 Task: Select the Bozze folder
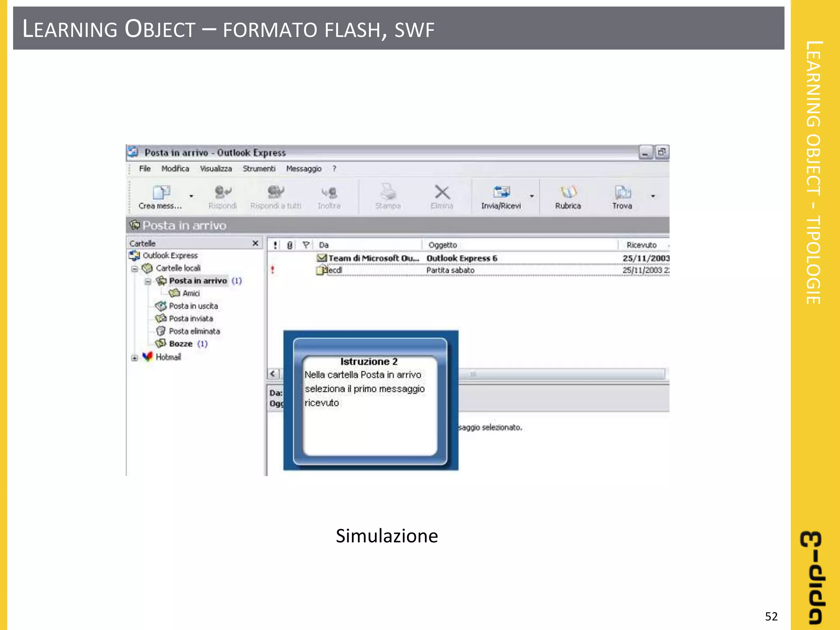pyautogui.click(x=180, y=344)
